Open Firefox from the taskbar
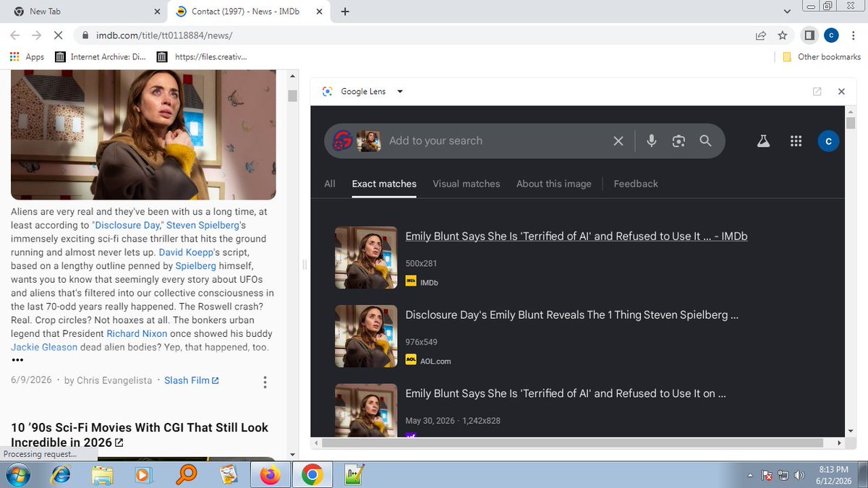The image size is (868, 488). pos(271,474)
